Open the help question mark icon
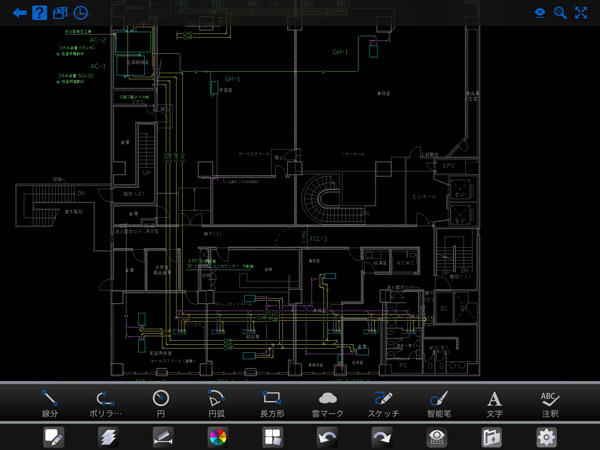The image size is (600, 450). point(39,13)
